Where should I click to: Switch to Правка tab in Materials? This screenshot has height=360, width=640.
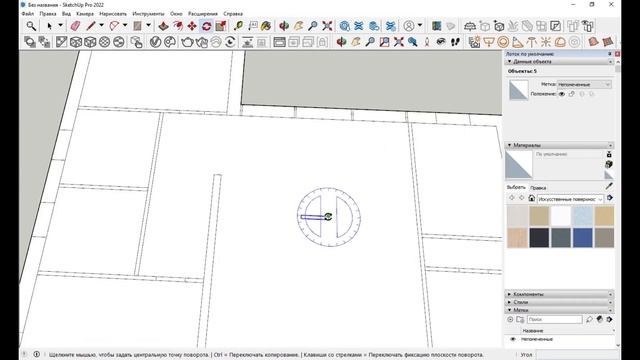pyautogui.click(x=538, y=188)
